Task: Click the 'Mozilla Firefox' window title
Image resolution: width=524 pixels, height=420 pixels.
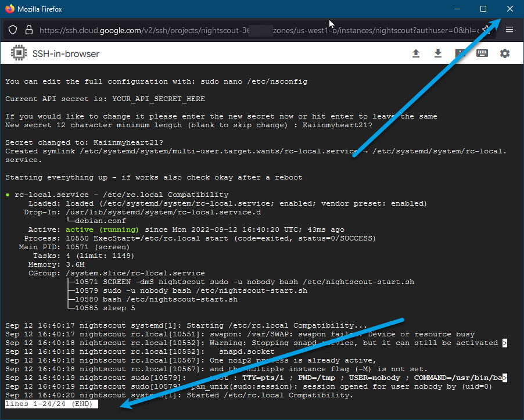Action: (x=40, y=9)
